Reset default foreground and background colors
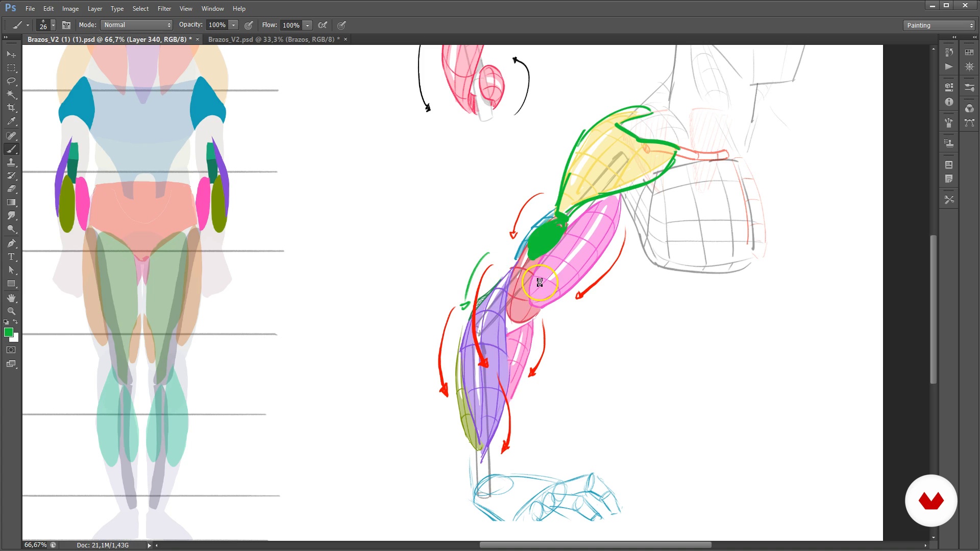980x551 pixels. 6,322
